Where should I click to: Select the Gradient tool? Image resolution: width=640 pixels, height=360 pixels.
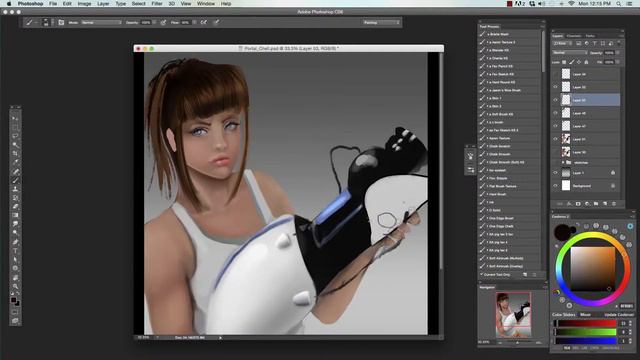click(x=15, y=215)
